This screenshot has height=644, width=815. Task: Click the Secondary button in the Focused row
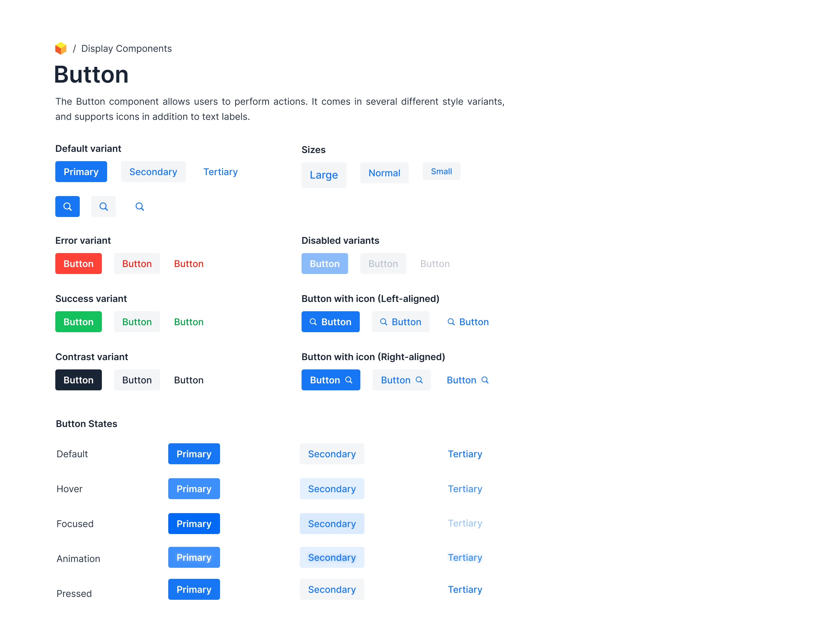332,523
